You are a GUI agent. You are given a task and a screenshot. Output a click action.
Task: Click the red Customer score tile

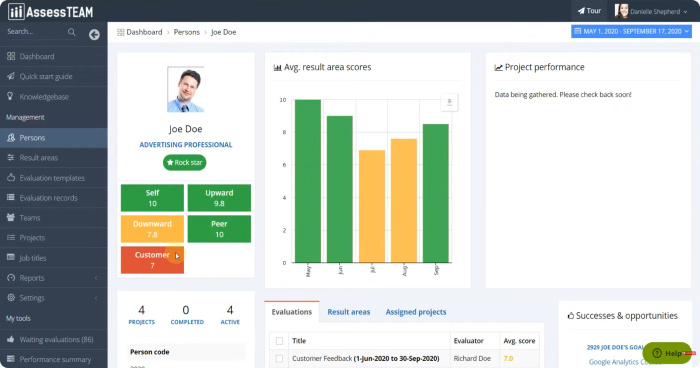tap(152, 260)
